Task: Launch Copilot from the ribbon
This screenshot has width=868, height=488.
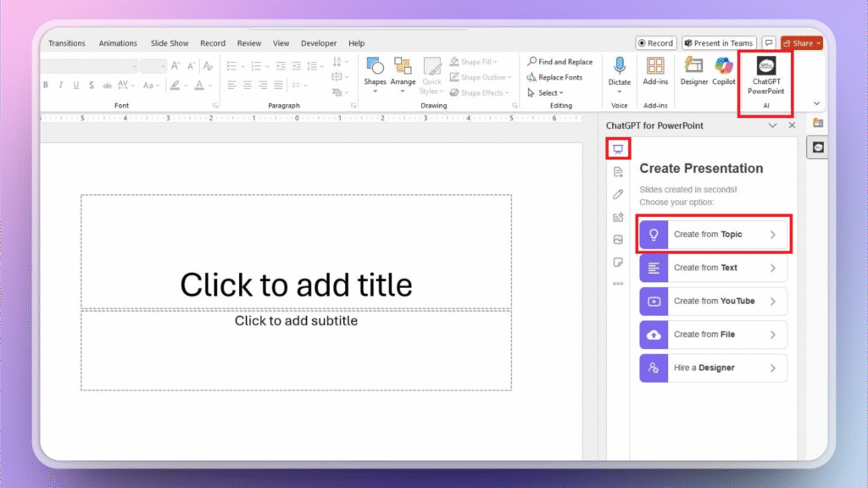Action: tap(723, 71)
